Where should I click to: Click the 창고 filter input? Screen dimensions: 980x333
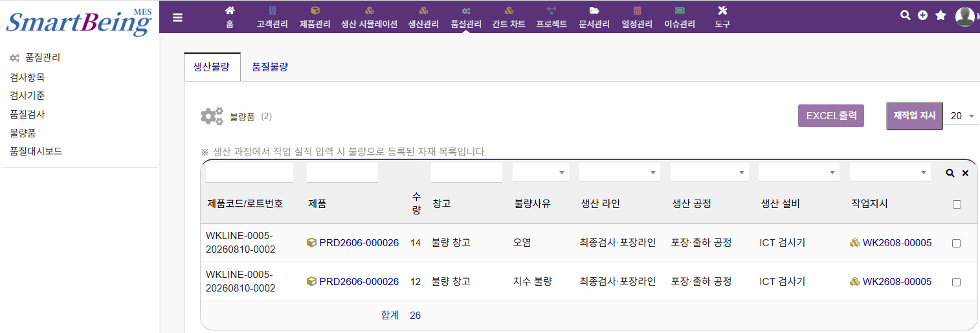(x=467, y=173)
